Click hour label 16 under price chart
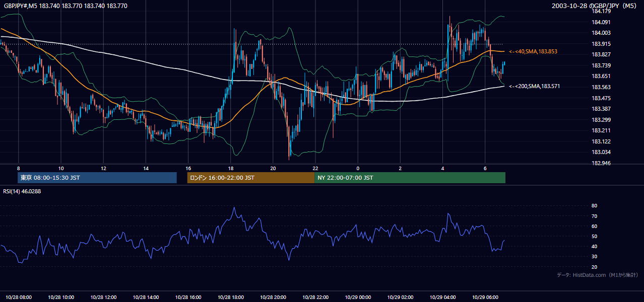Image resolution: width=644 pixels, height=302 pixels. 188,168
